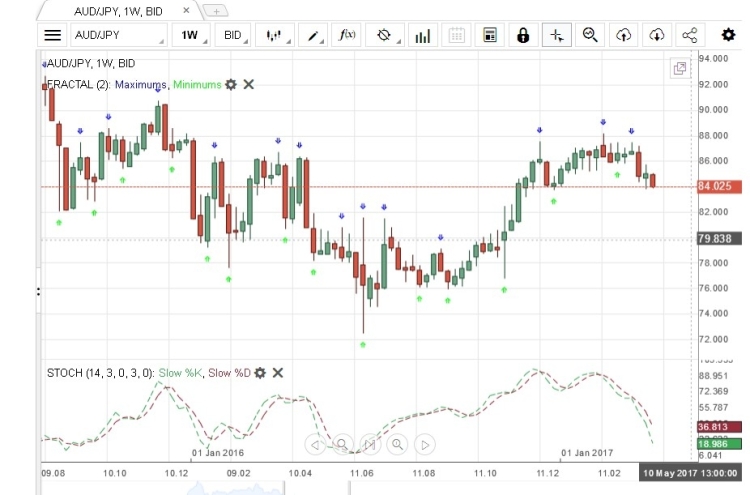Viewport: 750px width, 495px height.
Task: Toggle the padlock chart lock
Action: 523,35
